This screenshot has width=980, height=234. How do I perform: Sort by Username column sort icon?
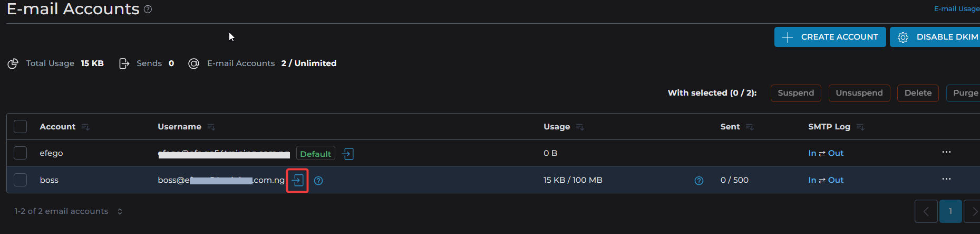[211, 127]
